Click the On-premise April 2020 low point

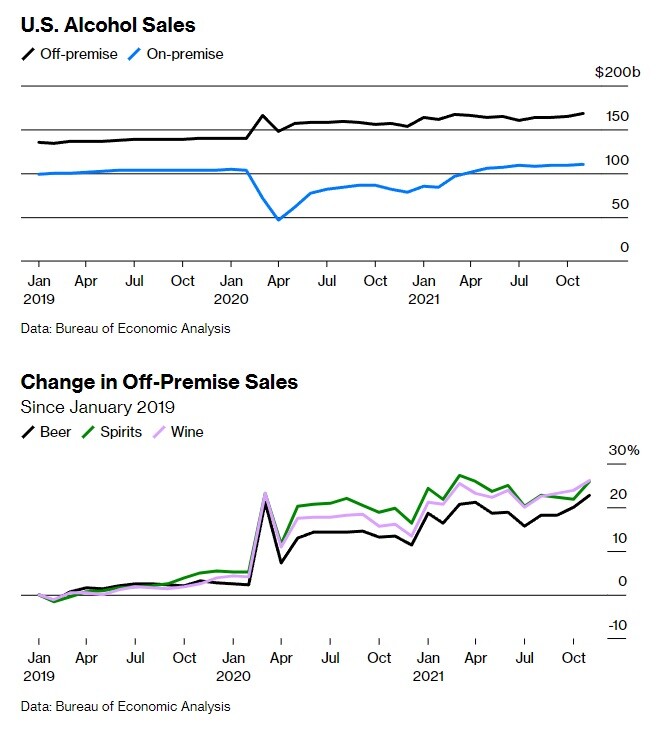coord(279,219)
